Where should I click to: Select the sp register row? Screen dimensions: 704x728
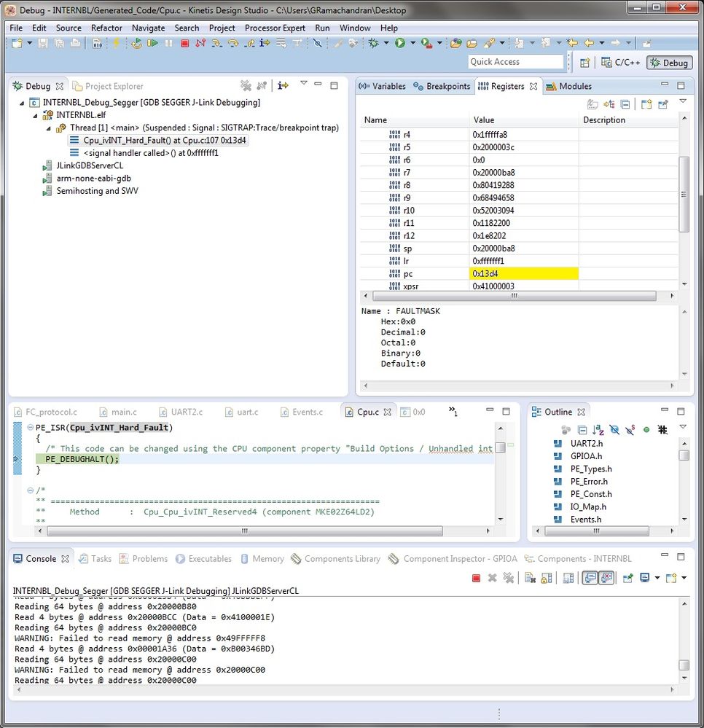click(519, 248)
